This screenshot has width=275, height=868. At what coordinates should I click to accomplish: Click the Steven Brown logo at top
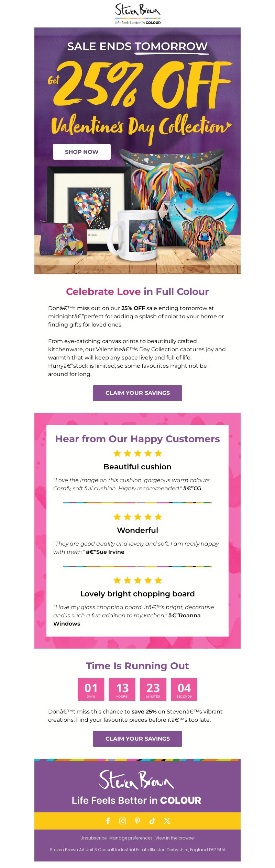[137, 14]
